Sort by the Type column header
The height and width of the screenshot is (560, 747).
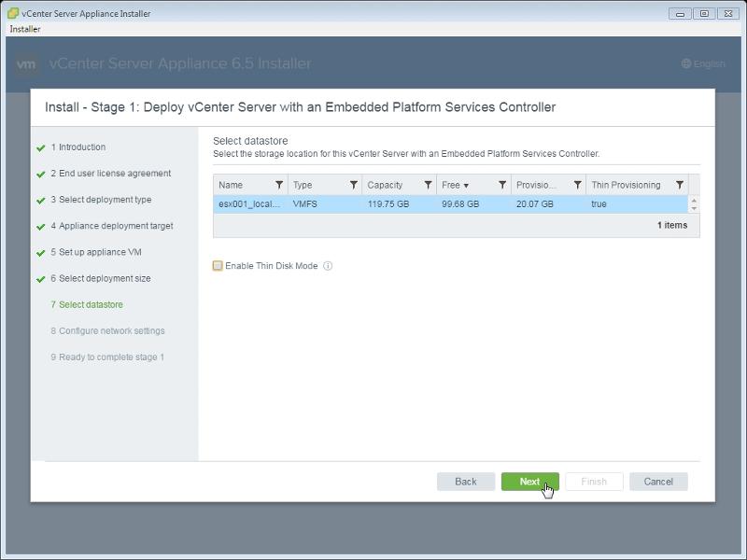pos(303,185)
